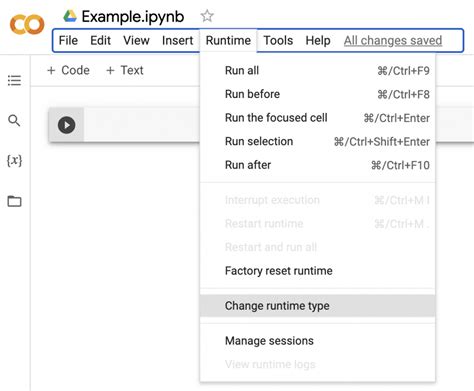Select Factory reset runtime
The image size is (474, 391).
click(x=317, y=271)
